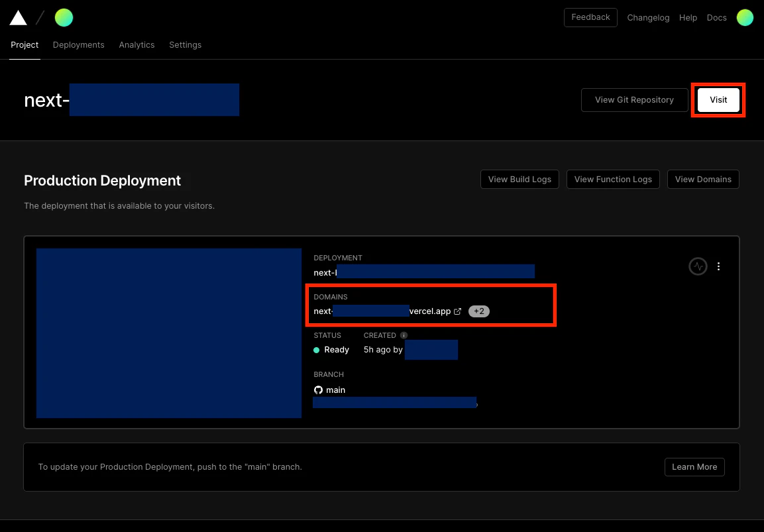Viewport: 764px width, 532px height.
Task: Open the Settings tab
Action: (x=185, y=45)
